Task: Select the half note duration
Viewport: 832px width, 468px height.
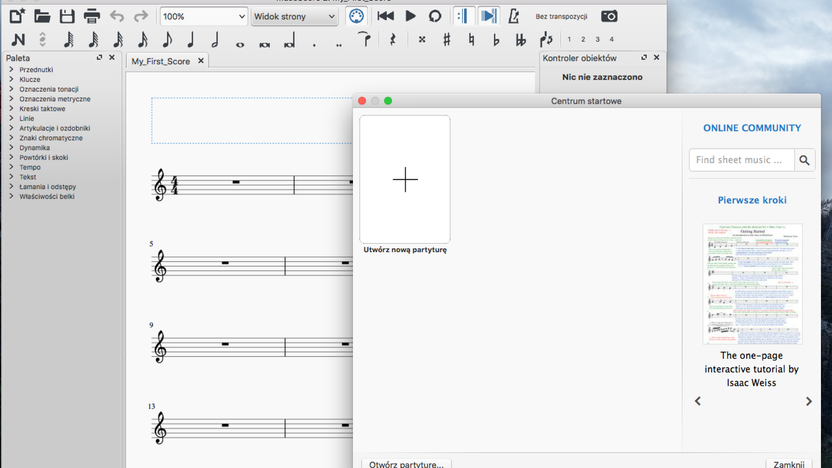Action: pyautogui.click(x=215, y=40)
